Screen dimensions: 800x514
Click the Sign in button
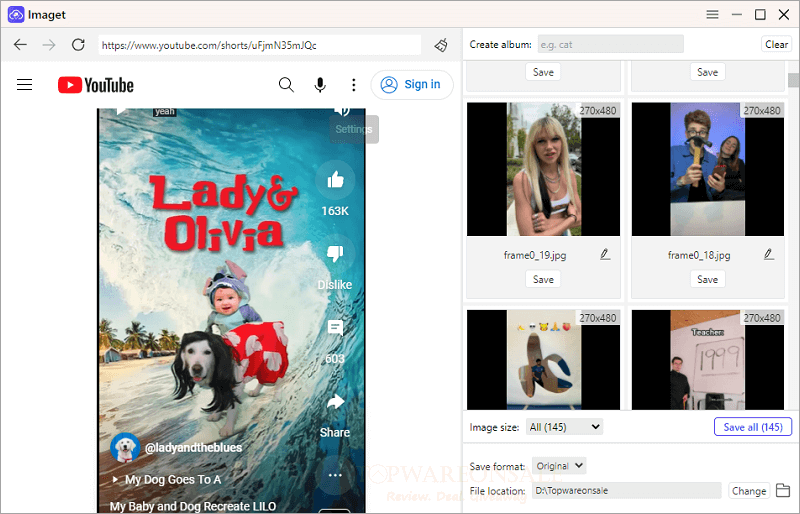(412, 85)
